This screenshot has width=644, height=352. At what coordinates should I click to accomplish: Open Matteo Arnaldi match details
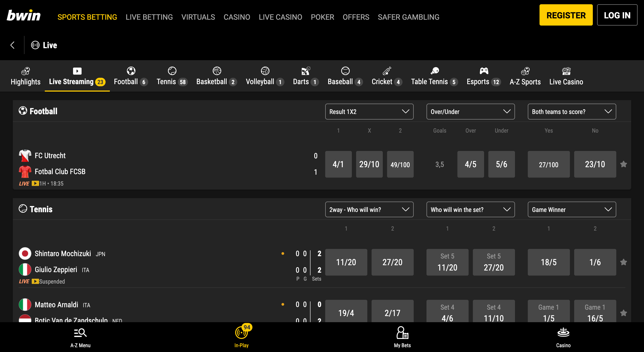[57, 305]
